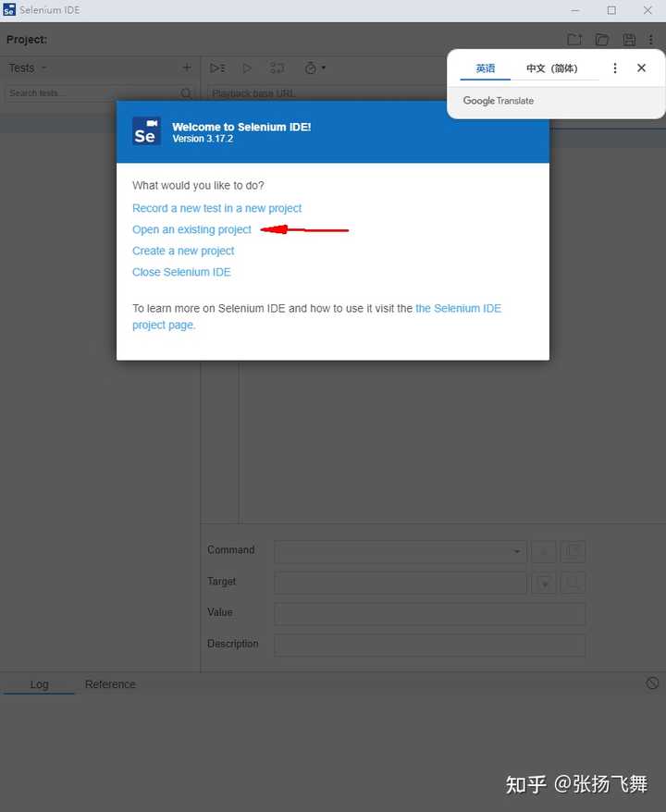This screenshot has height=812, width=666.
Task: Click the Selenium Se logo in dialog
Action: pyautogui.click(x=146, y=131)
